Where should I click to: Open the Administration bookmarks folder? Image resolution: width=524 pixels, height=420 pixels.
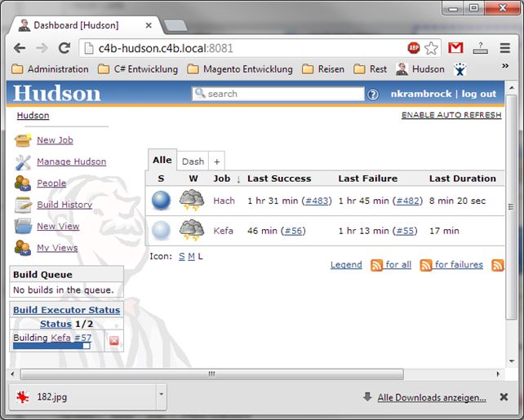coord(50,69)
